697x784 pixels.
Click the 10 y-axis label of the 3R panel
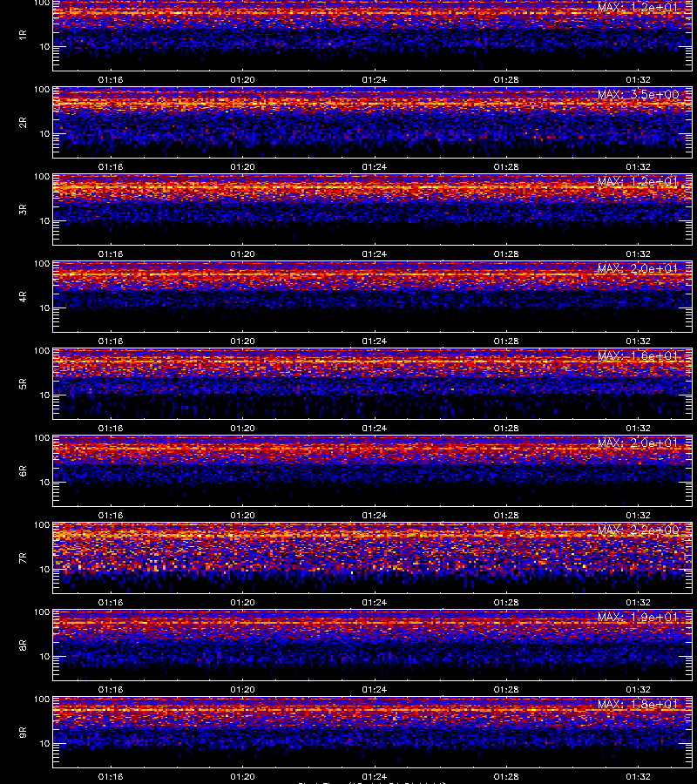44,221
